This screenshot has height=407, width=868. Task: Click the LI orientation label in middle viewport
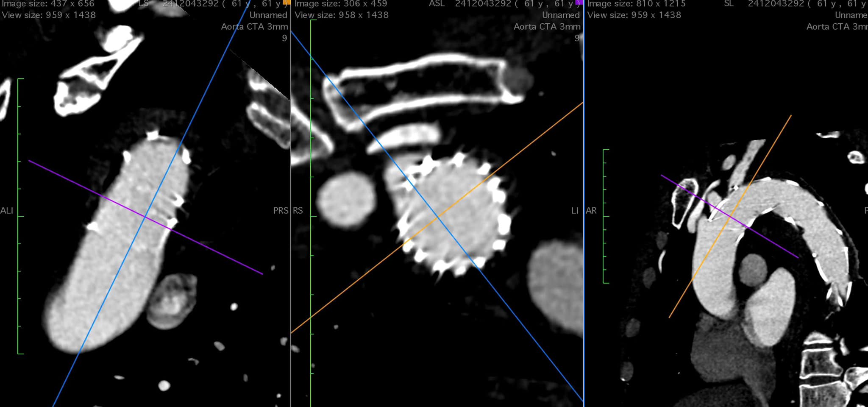coord(575,211)
